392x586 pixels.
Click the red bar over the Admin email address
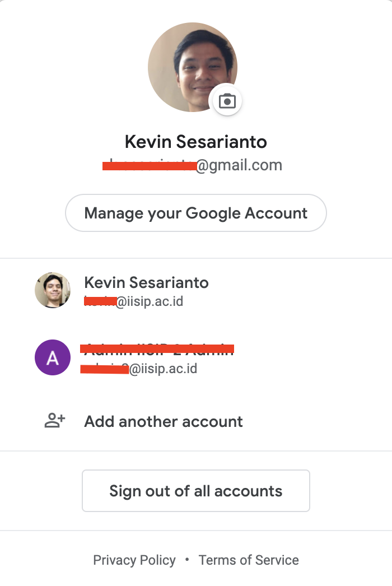click(105, 369)
